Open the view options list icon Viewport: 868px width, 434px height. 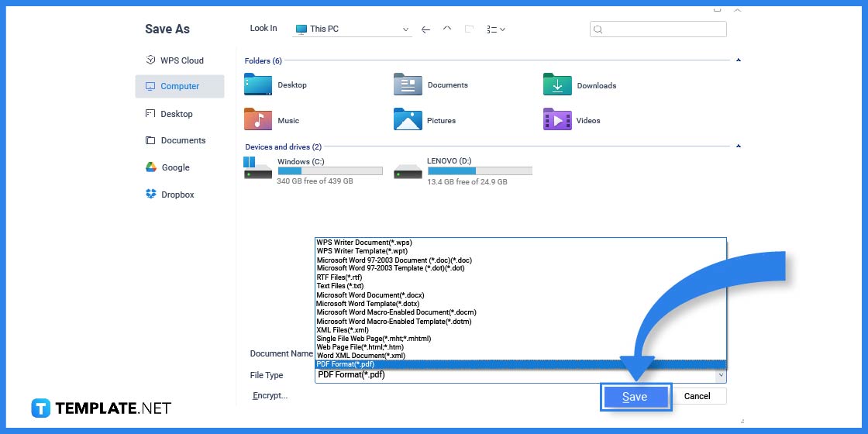click(x=495, y=29)
